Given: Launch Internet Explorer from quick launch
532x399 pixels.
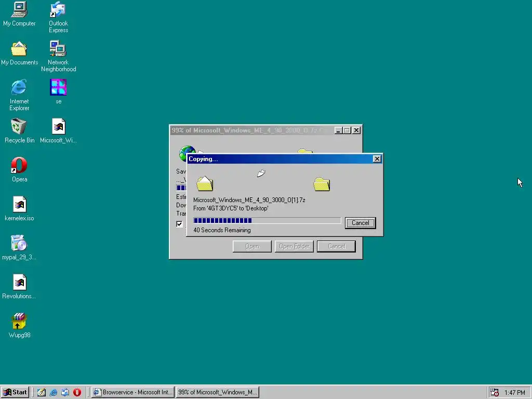Looking at the screenshot, I should pos(54,392).
